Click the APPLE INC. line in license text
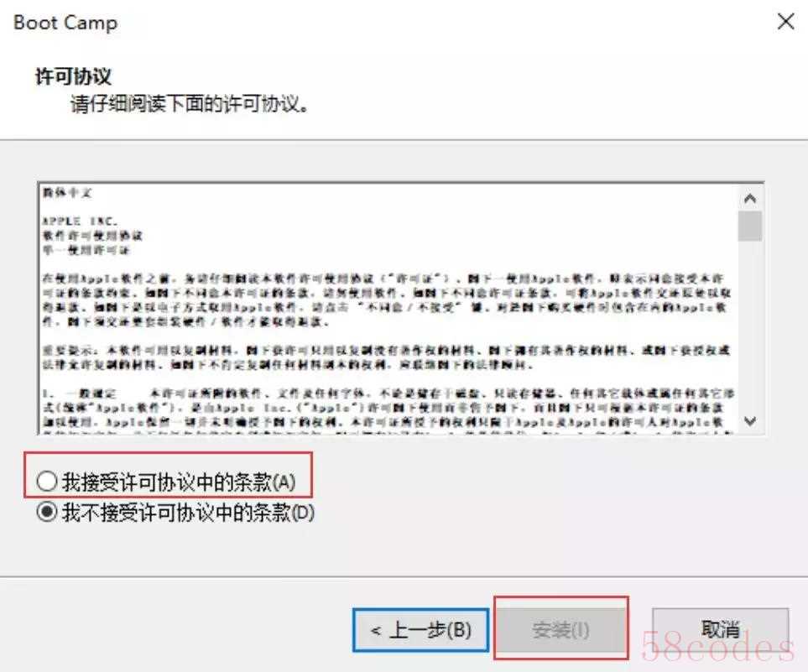Viewport: 808px width, 672px height. 80,221
